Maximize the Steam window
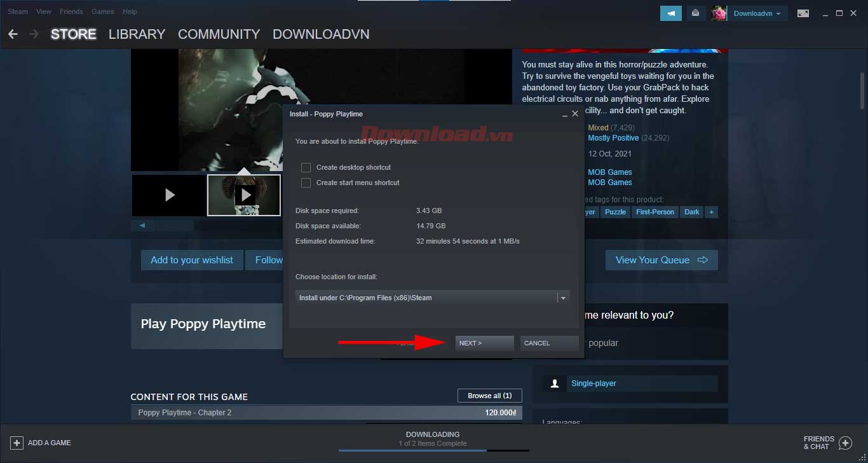Screen dimensions: 868x463 (x=839, y=13)
